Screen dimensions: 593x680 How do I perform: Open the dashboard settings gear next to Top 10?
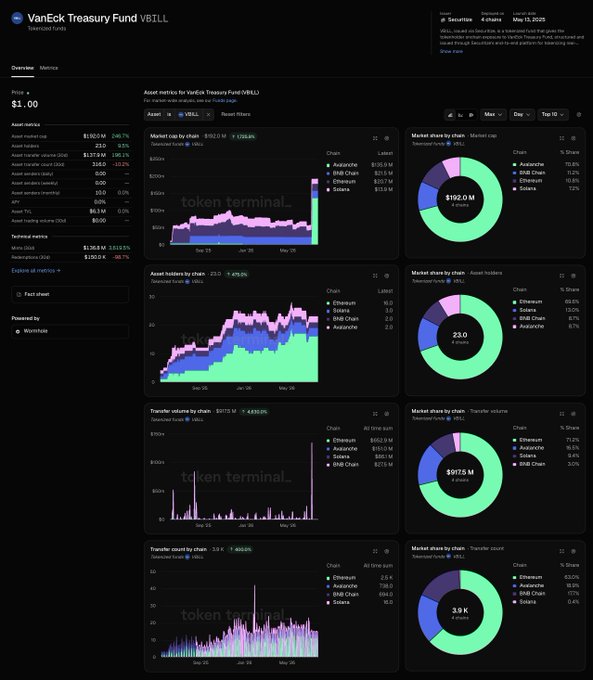pyautogui.click(x=579, y=114)
